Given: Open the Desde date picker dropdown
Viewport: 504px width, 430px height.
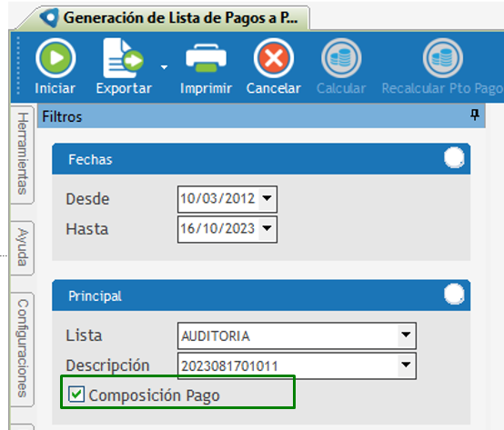Looking at the screenshot, I should [x=267, y=199].
